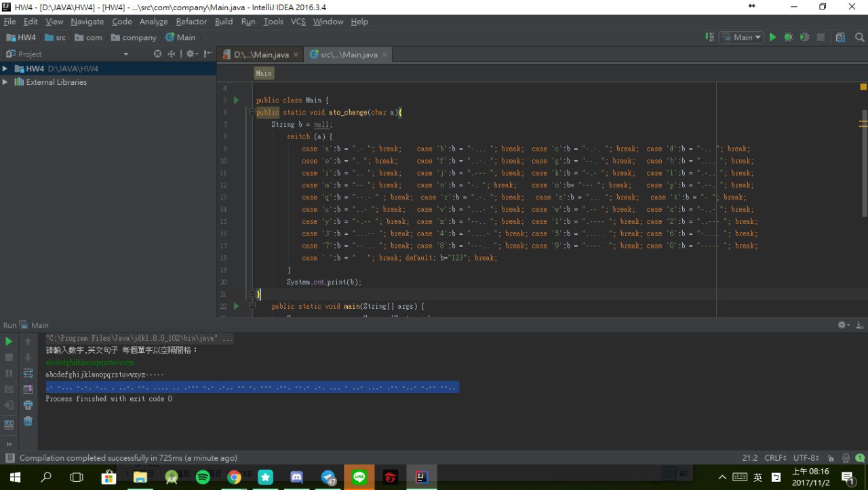This screenshot has width=868, height=490.
Task: Click the UTF-8 encoding selector in status bar
Action: pyautogui.click(x=806, y=458)
